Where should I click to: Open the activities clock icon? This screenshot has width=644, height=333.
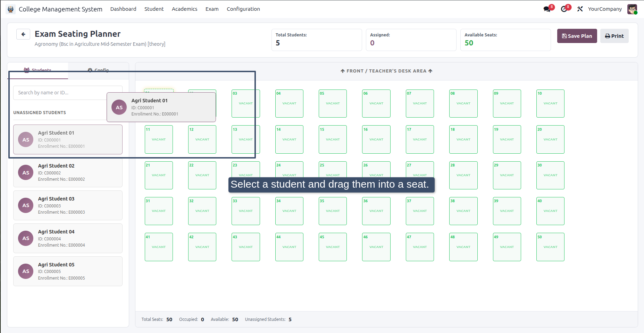coord(564,9)
